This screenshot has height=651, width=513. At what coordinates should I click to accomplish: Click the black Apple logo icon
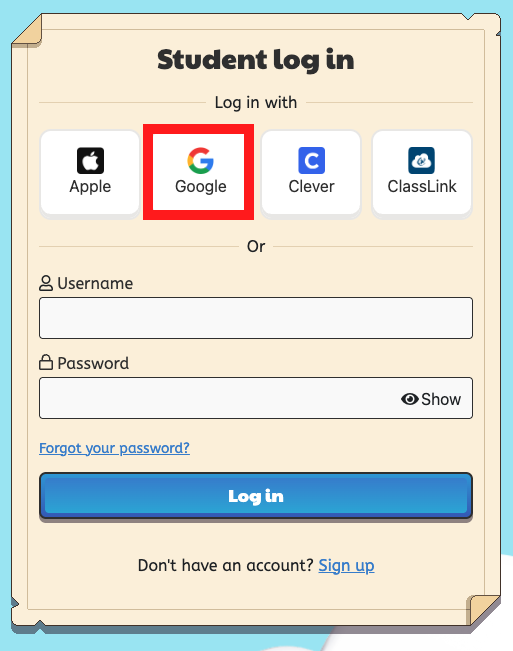click(x=90, y=160)
